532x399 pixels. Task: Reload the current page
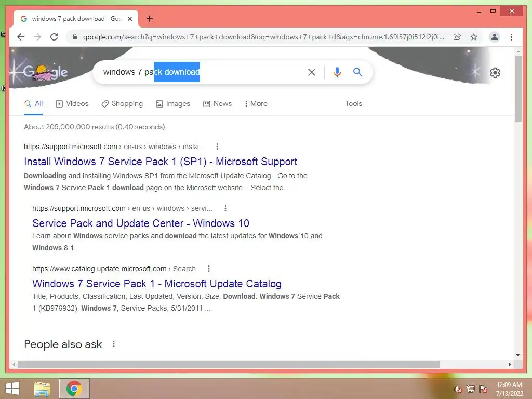[54, 37]
